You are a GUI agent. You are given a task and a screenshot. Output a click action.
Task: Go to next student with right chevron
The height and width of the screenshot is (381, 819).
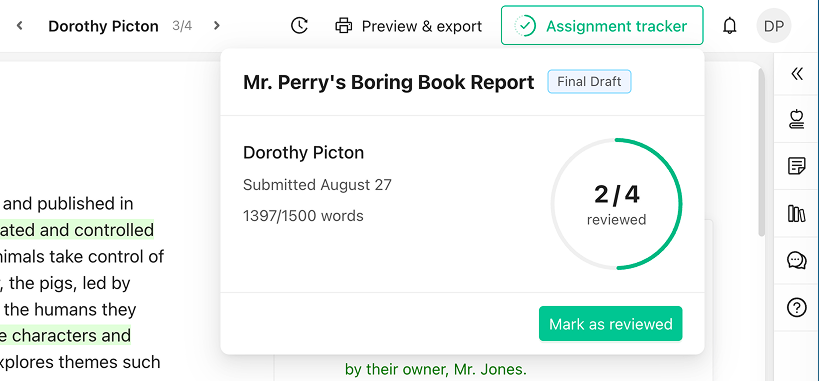pos(217,25)
